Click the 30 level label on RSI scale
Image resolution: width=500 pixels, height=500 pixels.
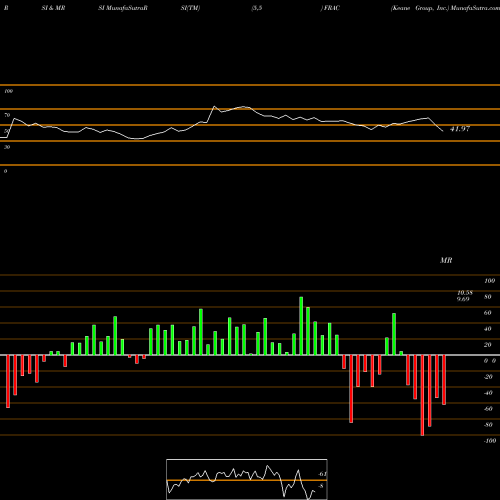point(7,147)
